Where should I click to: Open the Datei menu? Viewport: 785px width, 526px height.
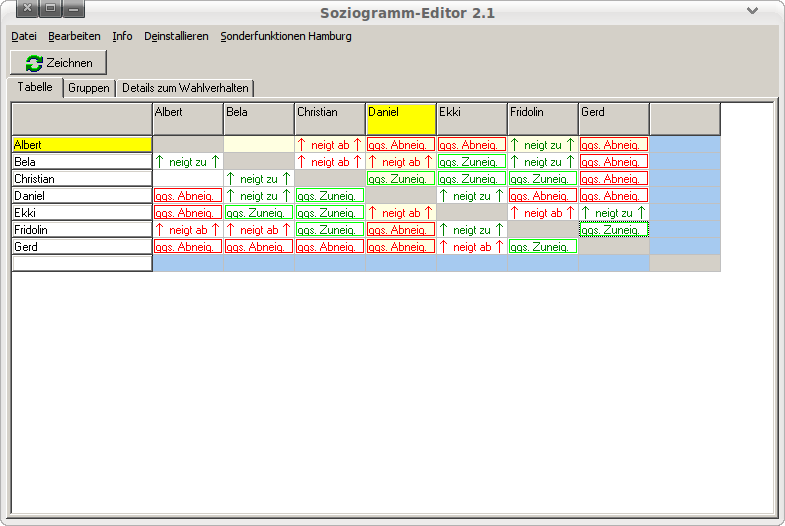pyautogui.click(x=23, y=36)
